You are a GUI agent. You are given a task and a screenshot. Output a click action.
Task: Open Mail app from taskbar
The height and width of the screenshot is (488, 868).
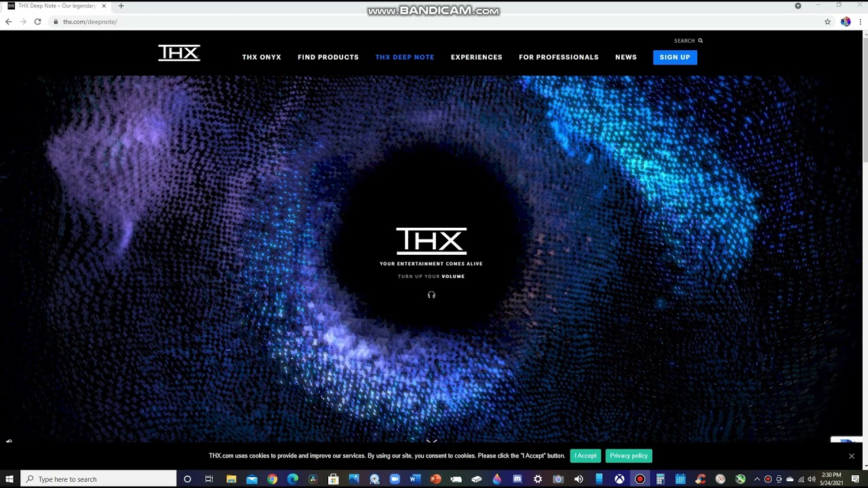[252, 479]
